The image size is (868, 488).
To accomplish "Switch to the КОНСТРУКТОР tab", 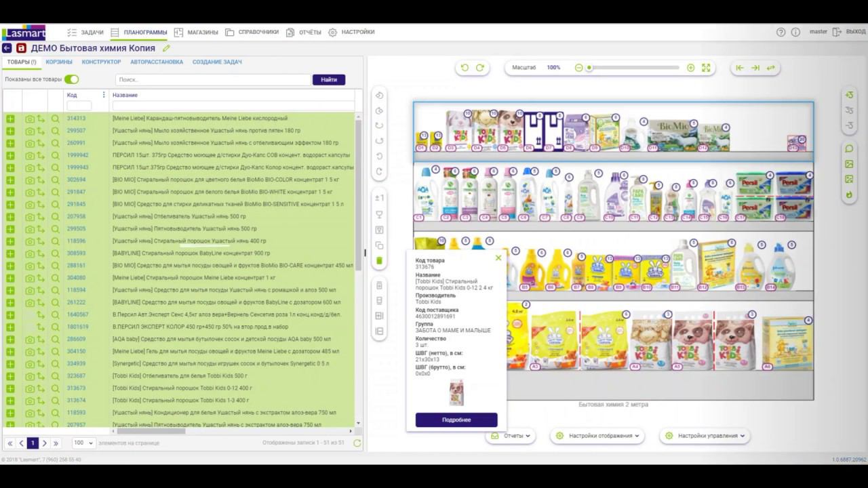I will pyautogui.click(x=101, y=62).
